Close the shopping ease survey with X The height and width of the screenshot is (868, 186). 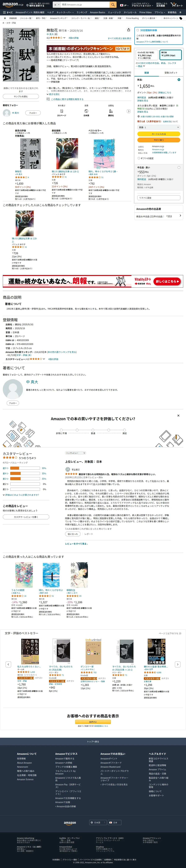click(x=178, y=416)
